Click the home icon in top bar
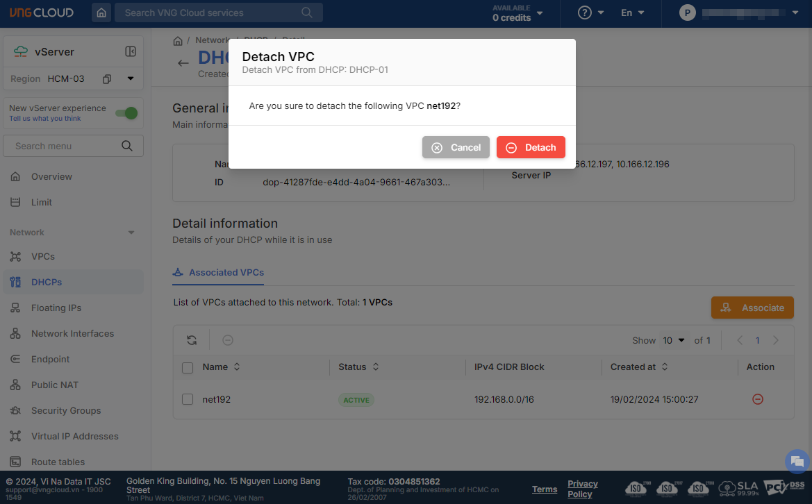Viewport: 812px width, 504px height. coord(101,12)
